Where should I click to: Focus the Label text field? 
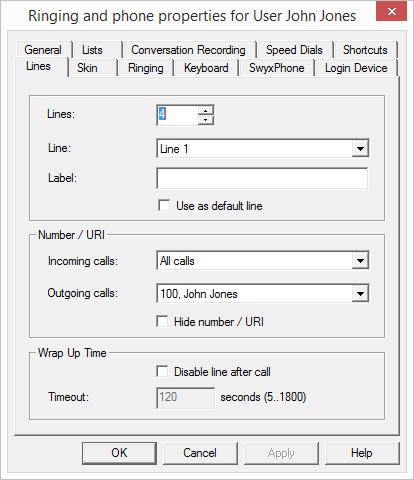262,178
